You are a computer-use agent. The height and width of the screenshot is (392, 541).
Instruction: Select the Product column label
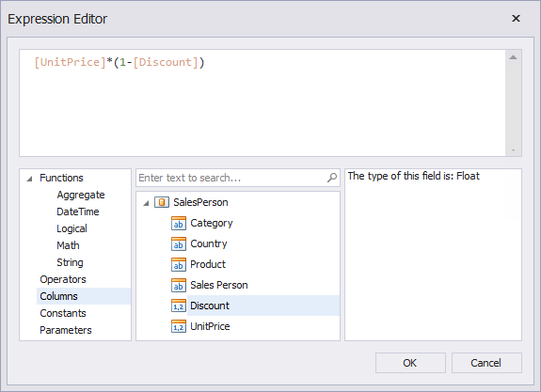point(208,264)
